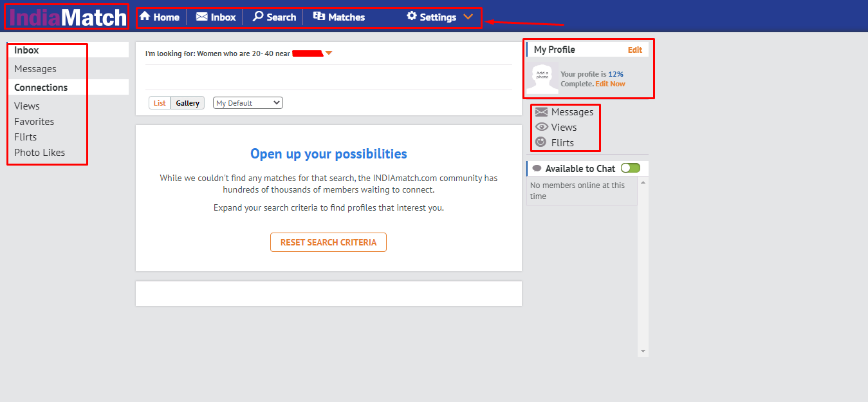Click the Settings gear icon

point(412,16)
